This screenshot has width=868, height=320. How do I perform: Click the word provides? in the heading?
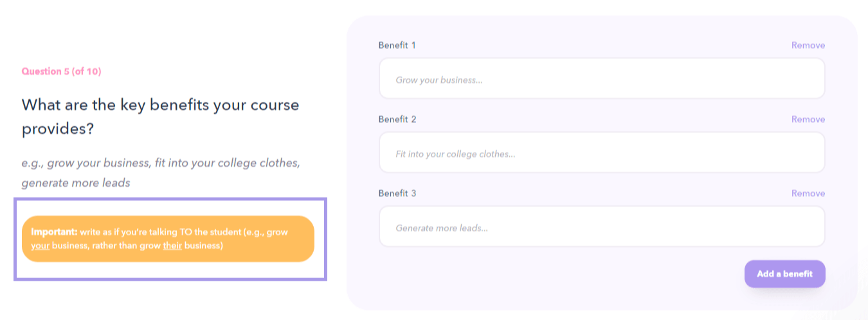pos(58,129)
